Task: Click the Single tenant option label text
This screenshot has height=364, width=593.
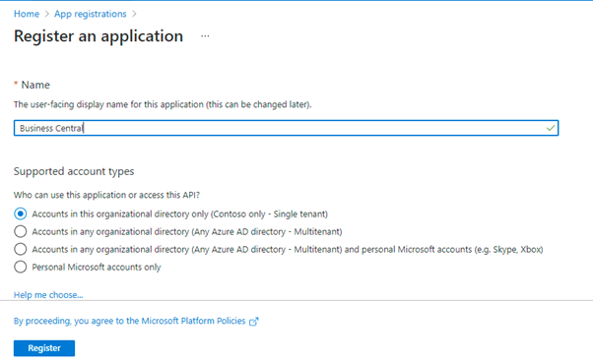Action: [179, 214]
